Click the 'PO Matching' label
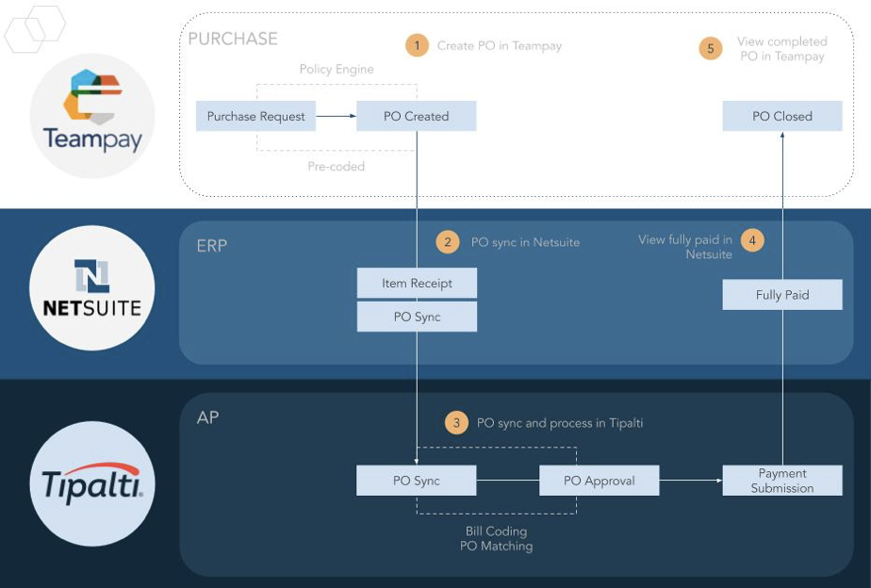Image resolution: width=871 pixels, height=588 pixels. pyautogui.click(x=496, y=547)
